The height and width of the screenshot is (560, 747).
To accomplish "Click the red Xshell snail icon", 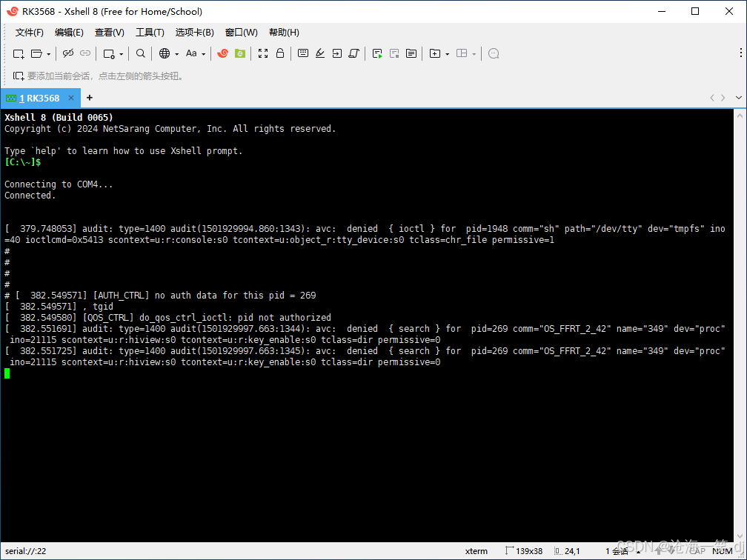I will [223, 53].
